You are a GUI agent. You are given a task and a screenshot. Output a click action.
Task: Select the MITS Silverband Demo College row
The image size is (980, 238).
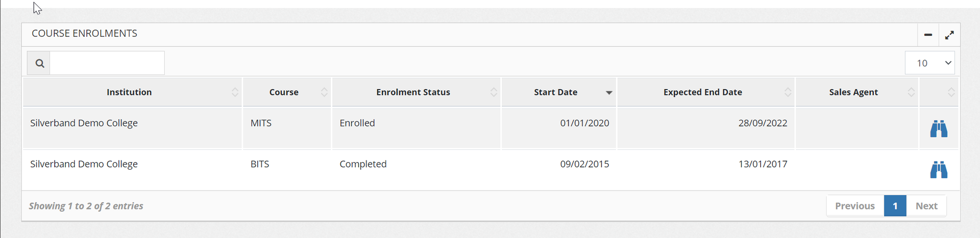(84, 123)
